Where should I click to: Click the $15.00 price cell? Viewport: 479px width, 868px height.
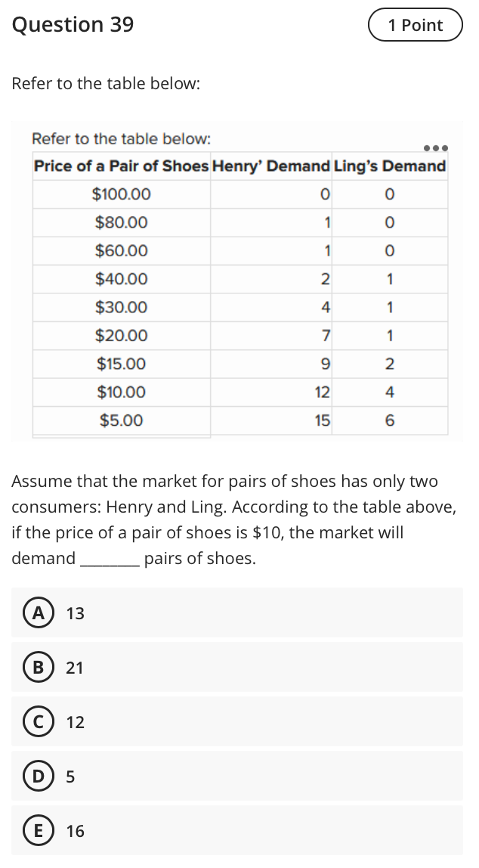122,364
